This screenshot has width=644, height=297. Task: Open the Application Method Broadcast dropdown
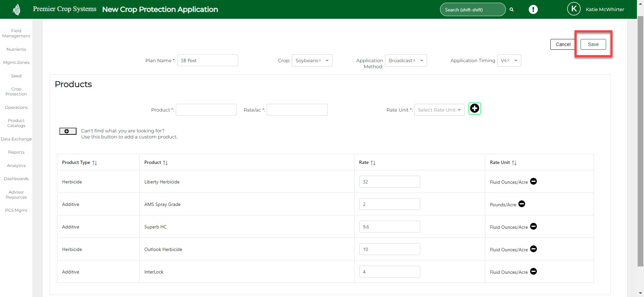(x=421, y=60)
